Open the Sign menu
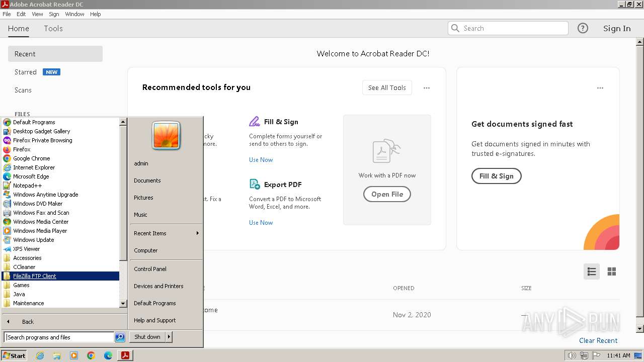 click(x=54, y=14)
